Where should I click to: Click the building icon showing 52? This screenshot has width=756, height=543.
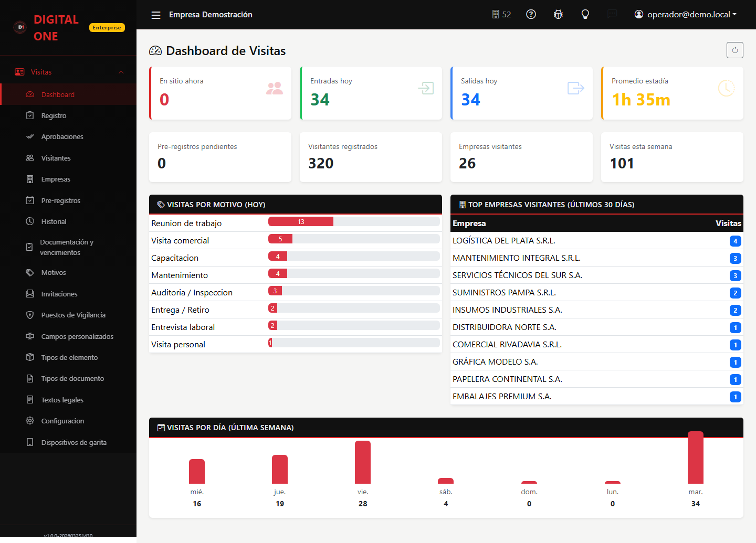pos(501,14)
